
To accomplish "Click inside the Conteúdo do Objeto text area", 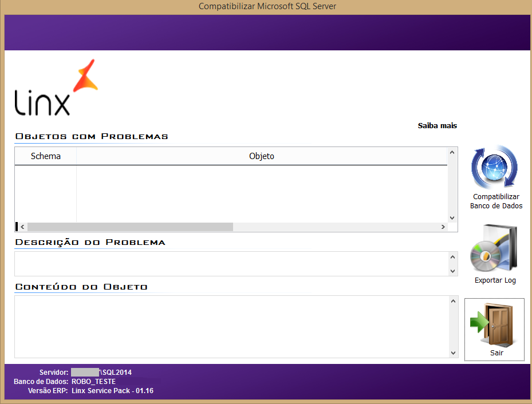I will point(231,327).
